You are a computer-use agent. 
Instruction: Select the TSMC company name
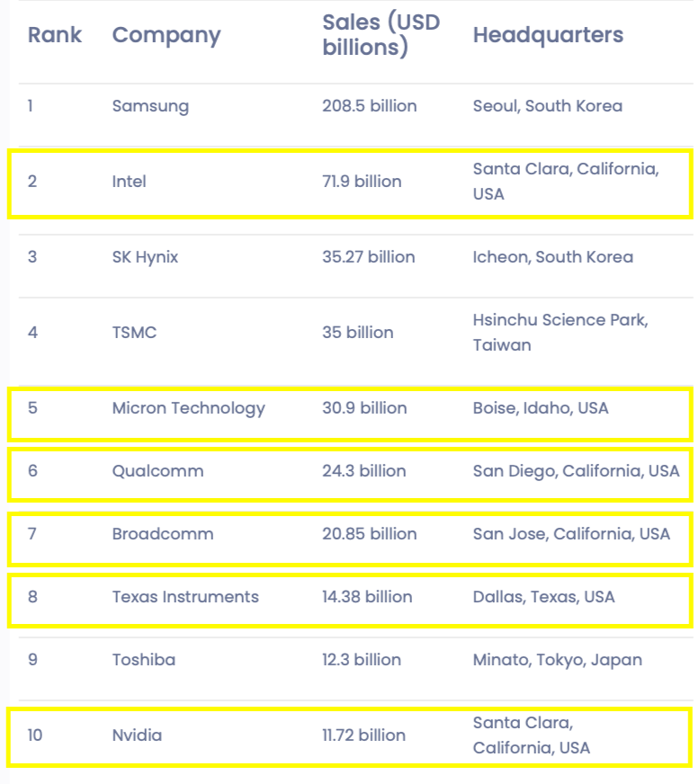tap(134, 332)
